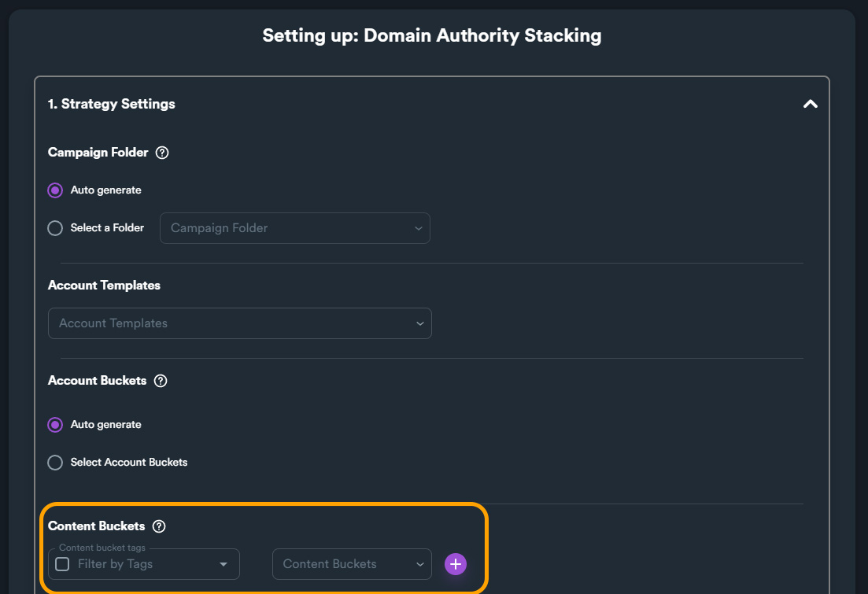Choose the Select a Folder radio option
This screenshot has width=868, height=594.
tap(55, 228)
